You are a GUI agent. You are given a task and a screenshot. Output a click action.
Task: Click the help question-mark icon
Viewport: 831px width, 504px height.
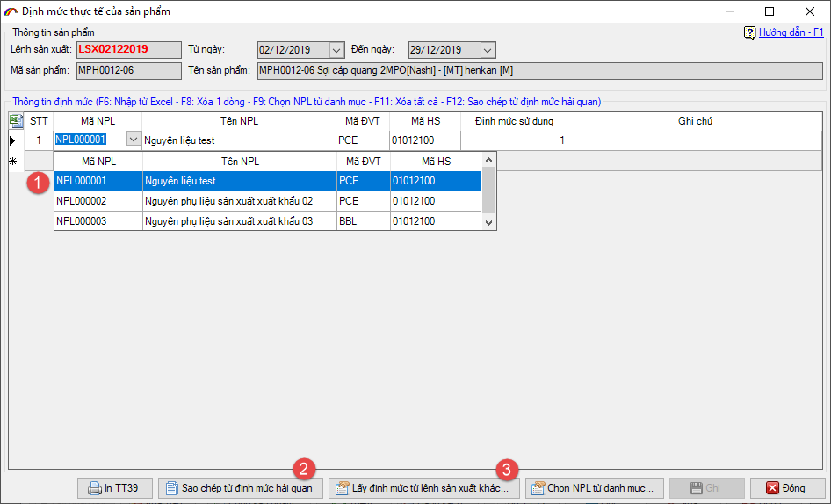pyautogui.click(x=749, y=32)
